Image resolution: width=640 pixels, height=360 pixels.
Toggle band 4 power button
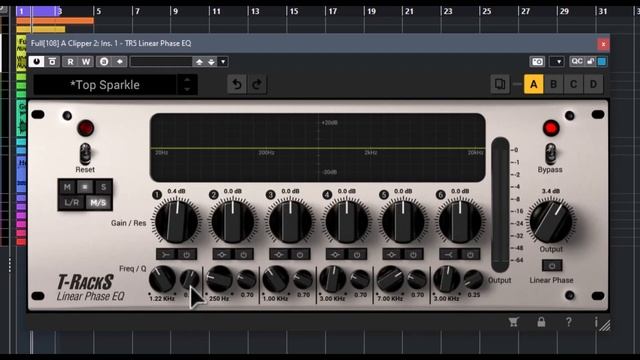click(357, 255)
